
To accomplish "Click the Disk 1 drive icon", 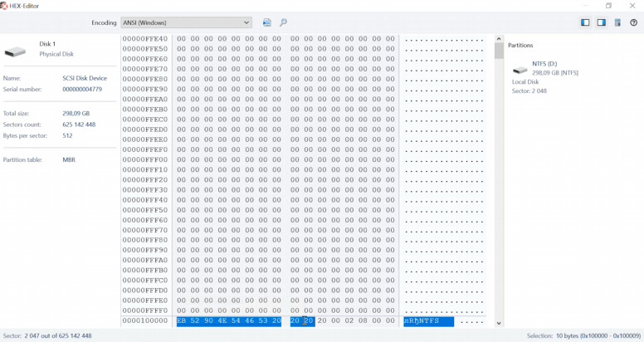I will point(15,51).
